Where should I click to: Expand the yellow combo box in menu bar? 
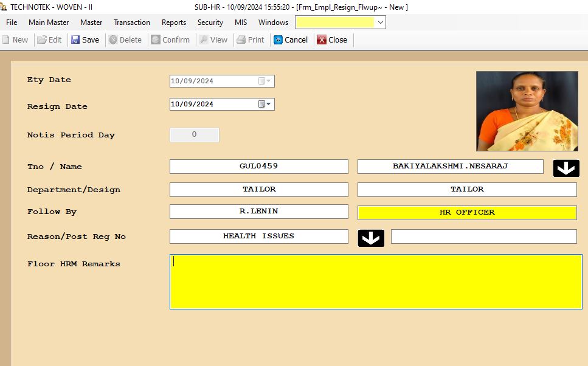380,22
